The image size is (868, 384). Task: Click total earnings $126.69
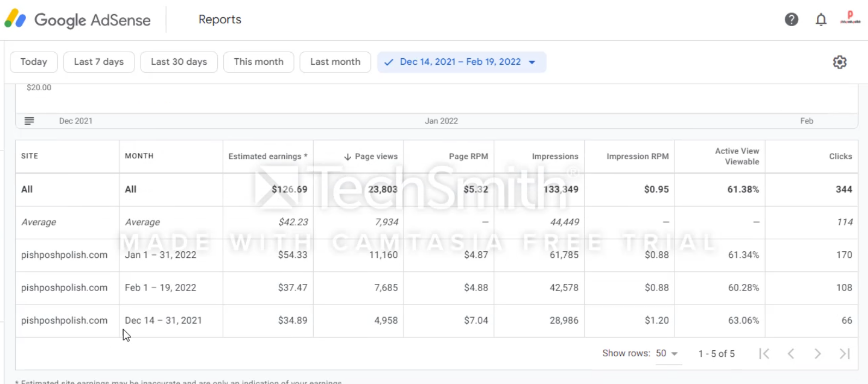tap(290, 190)
